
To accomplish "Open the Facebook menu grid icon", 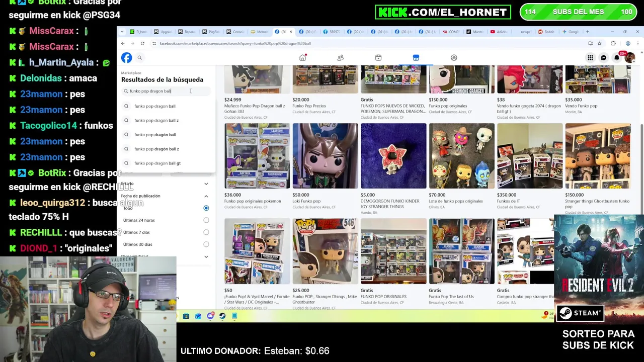I will coord(590,58).
